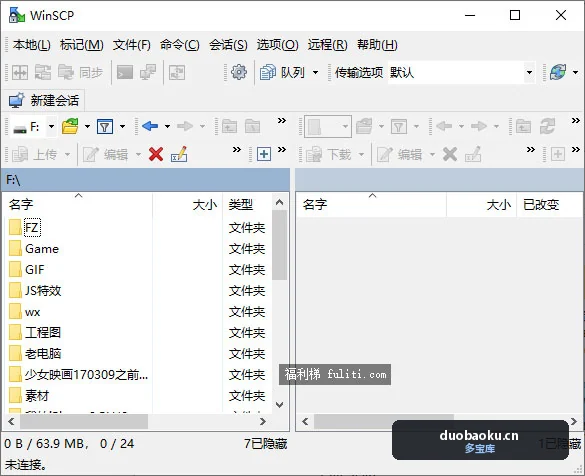
Task: Expand the globe icon dropdown arrow
Action: click(x=575, y=72)
